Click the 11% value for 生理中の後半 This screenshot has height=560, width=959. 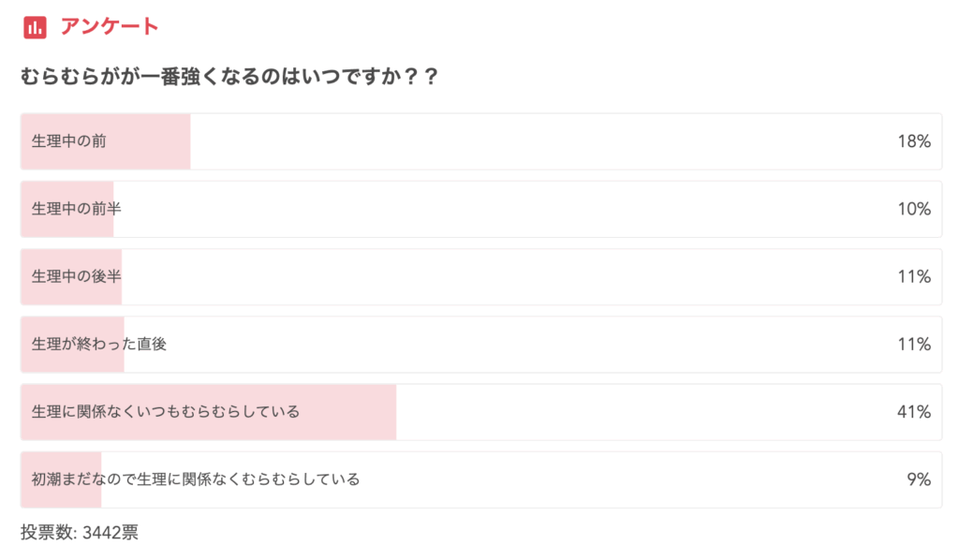913,276
